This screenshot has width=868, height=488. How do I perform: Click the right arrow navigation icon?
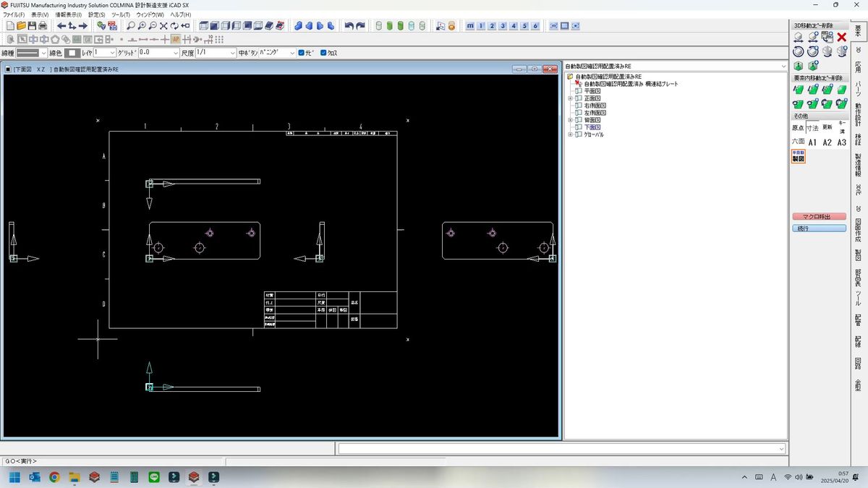83,26
